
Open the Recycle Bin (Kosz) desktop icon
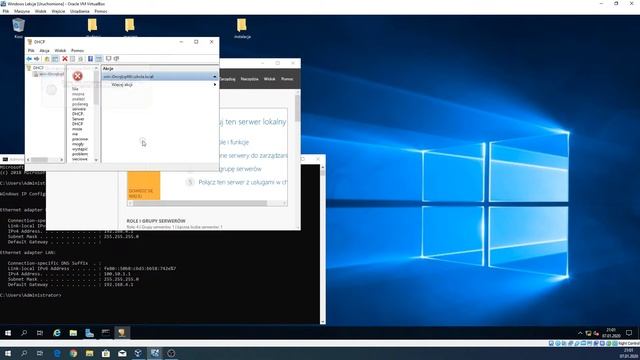(18, 28)
